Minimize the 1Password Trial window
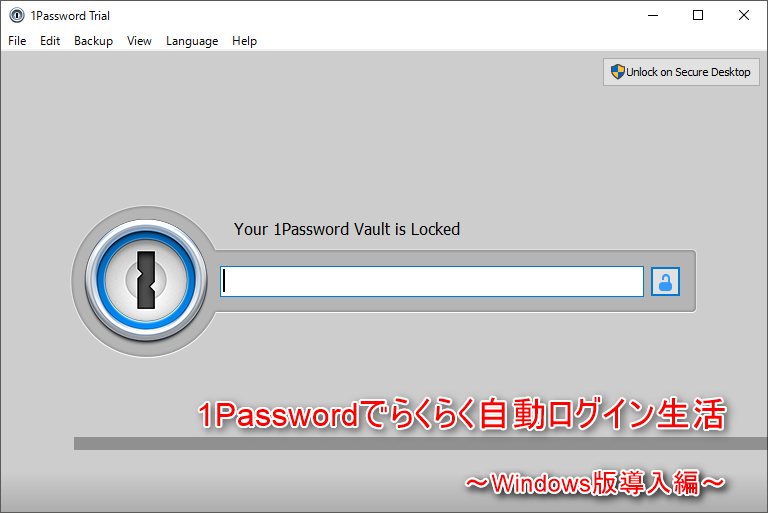 pos(653,16)
